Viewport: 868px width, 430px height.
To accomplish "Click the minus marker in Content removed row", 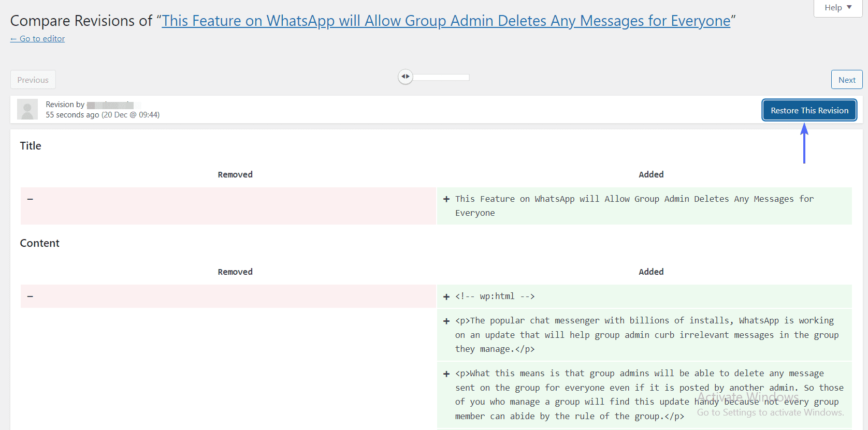I will point(30,296).
